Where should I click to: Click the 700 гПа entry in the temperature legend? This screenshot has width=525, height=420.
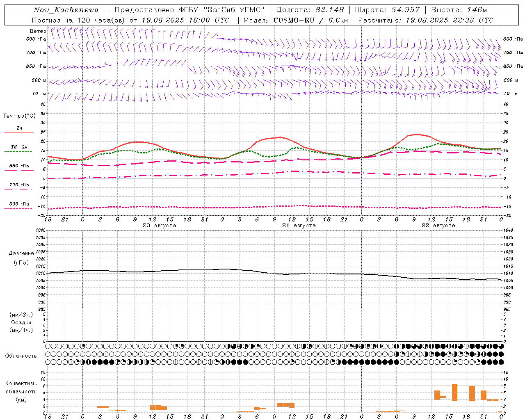click(19, 185)
